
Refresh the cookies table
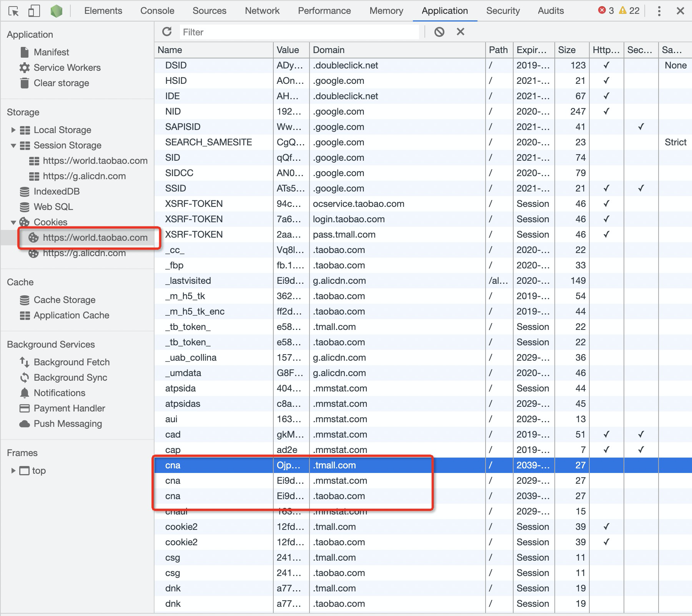(167, 32)
